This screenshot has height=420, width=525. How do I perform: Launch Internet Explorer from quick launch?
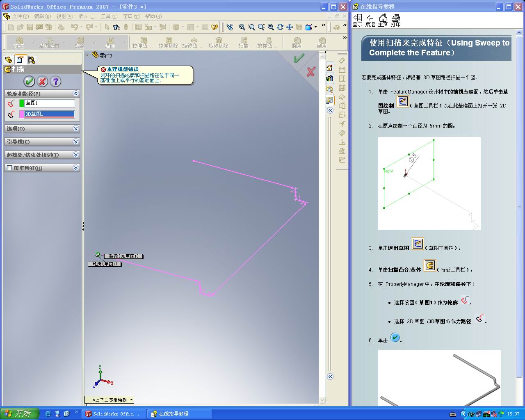[48, 414]
